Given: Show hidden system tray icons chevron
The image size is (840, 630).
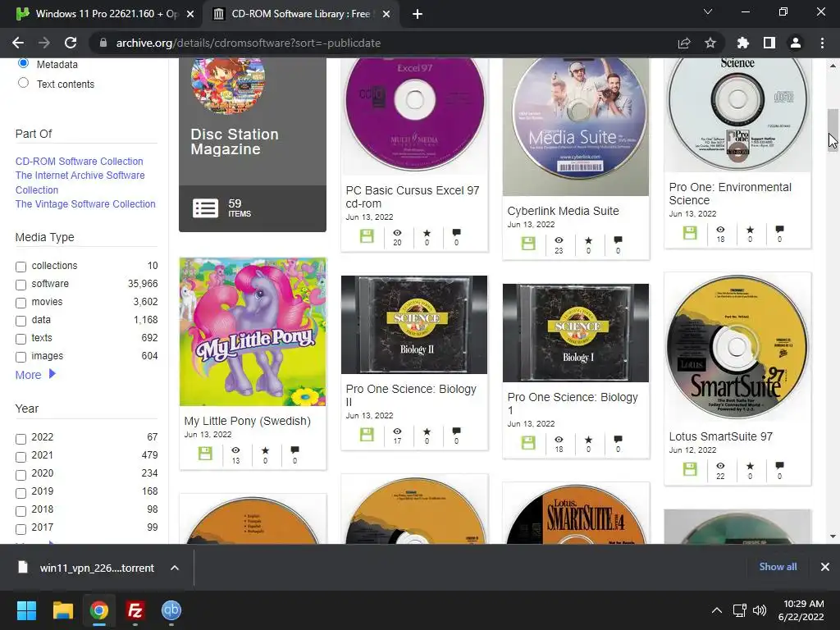Looking at the screenshot, I should [716, 610].
